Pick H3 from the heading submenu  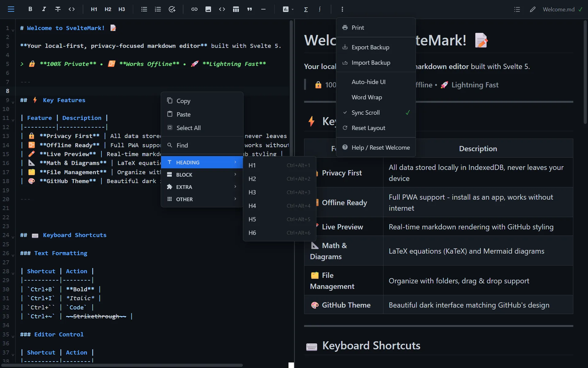pos(279,192)
